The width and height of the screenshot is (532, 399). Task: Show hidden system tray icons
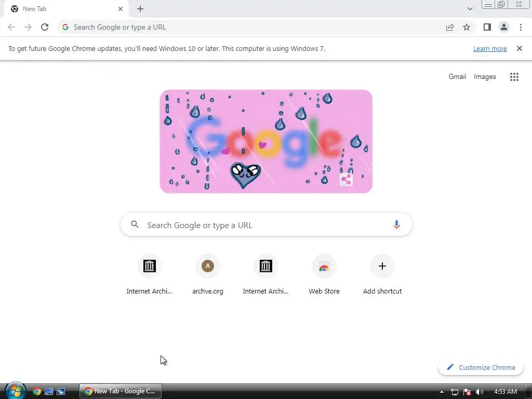[x=442, y=392]
